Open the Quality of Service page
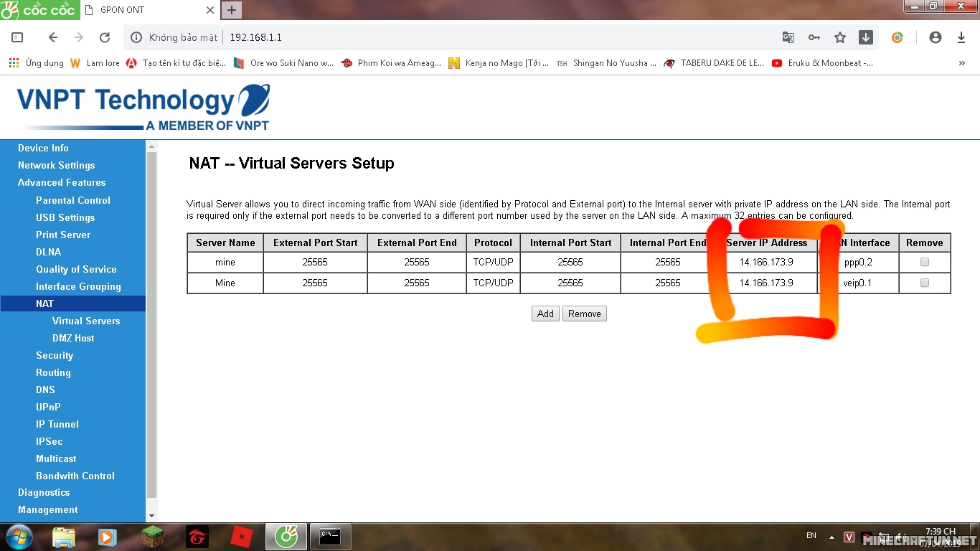 (x=76, y=269)
